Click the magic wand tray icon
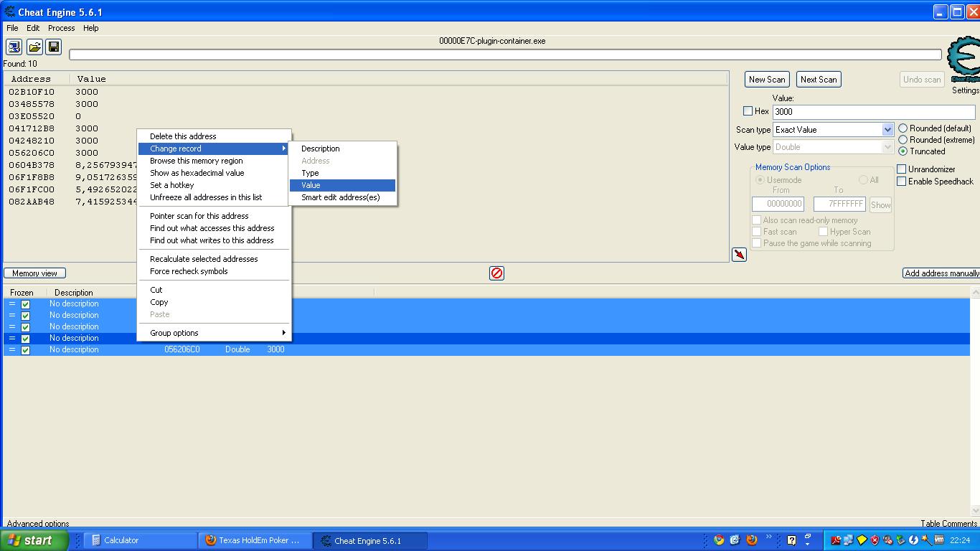This screenshot has height=551, width=980. click(x=926, y=540)
